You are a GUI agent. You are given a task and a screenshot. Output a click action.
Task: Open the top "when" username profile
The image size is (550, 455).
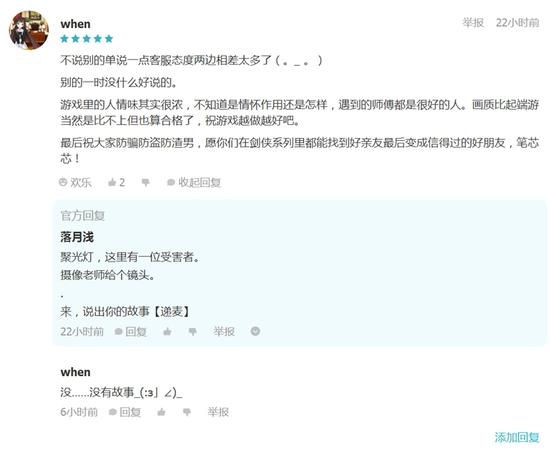[x=75, y=24]
